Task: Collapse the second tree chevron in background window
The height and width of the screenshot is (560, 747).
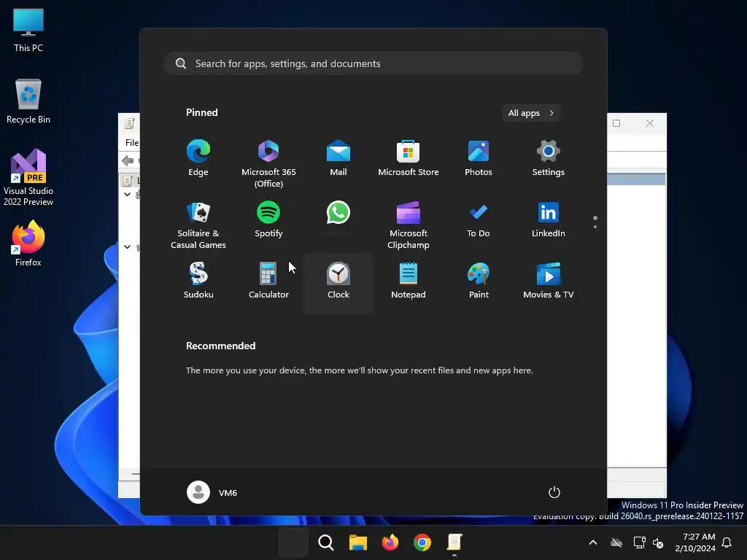Action: click(127, 246)
